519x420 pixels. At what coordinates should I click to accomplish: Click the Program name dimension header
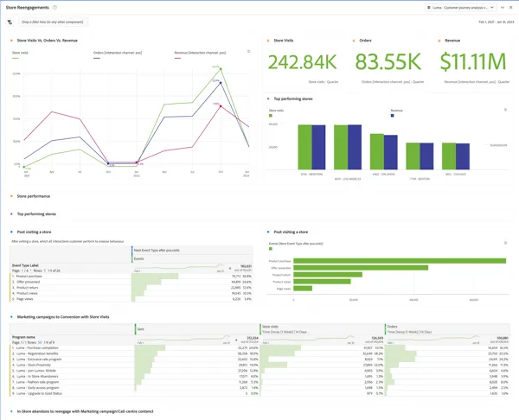pos(23,337)
